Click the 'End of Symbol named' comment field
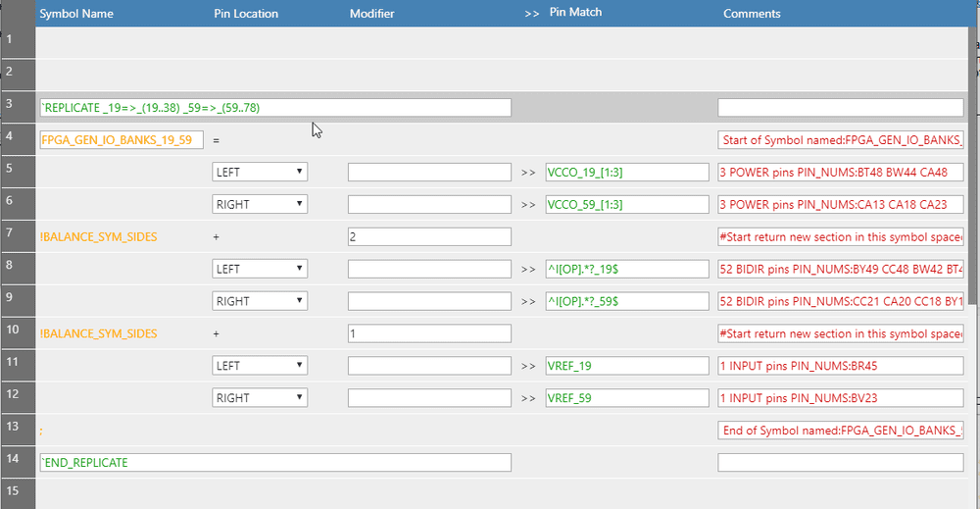This screenshot has width=980, height=509. click(x=841, y=431)
